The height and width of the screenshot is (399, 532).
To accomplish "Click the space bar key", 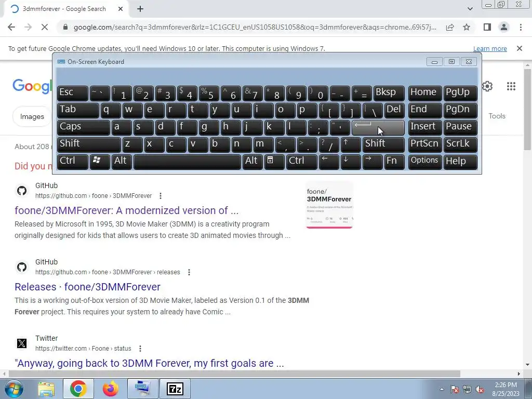I will [187, 162].
